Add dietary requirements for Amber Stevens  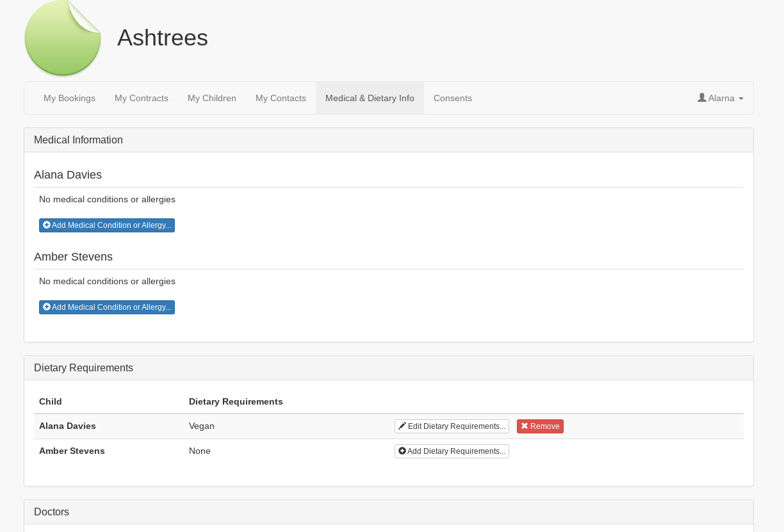point(452,451)
